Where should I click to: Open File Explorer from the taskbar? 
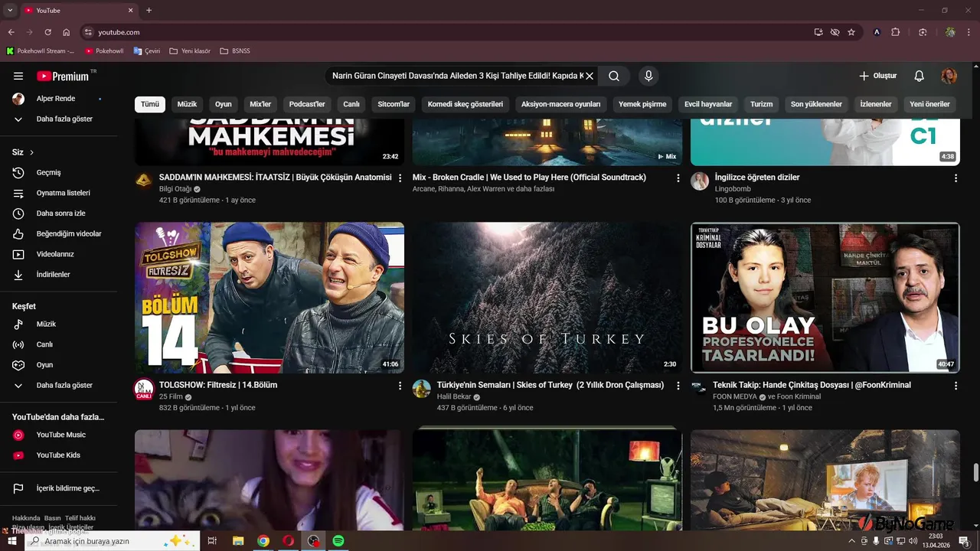[x=238, y=541]
